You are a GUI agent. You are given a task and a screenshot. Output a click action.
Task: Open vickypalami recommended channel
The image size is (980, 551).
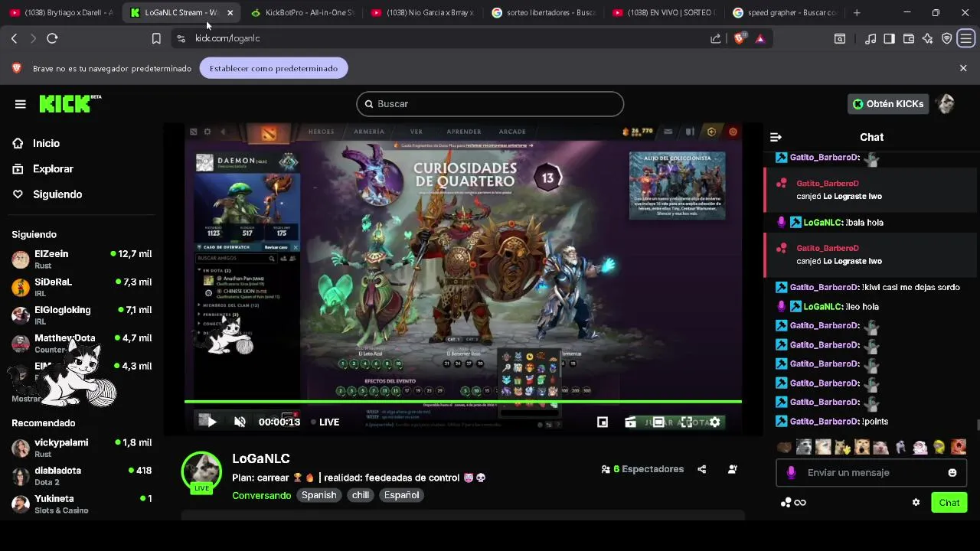click(81, 448)
